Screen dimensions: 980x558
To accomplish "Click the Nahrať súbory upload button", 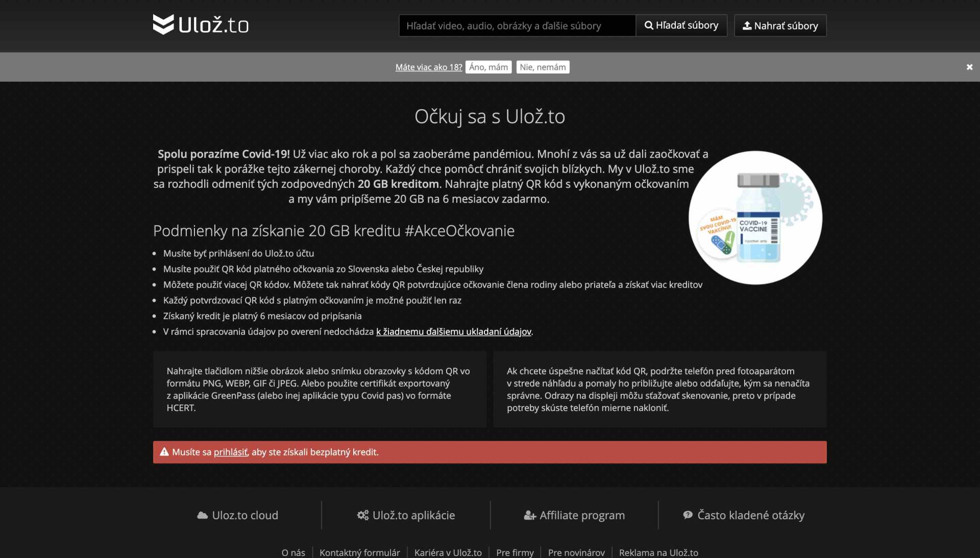I will pos(780,26).
